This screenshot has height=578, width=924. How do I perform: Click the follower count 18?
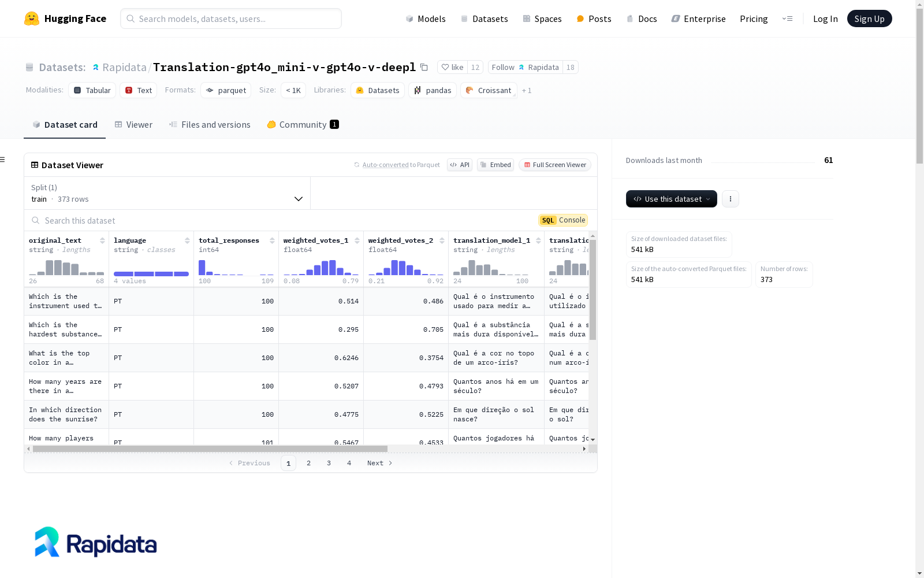(571, 67)
